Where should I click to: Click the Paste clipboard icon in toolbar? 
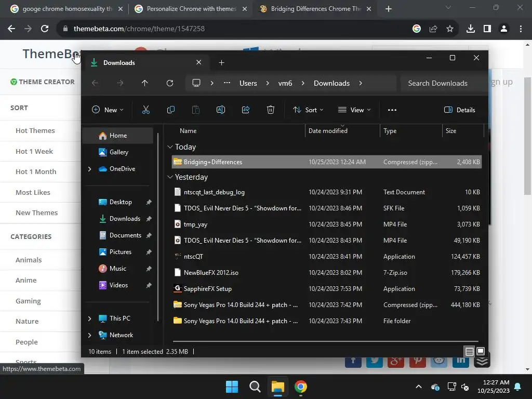(196, 110)
